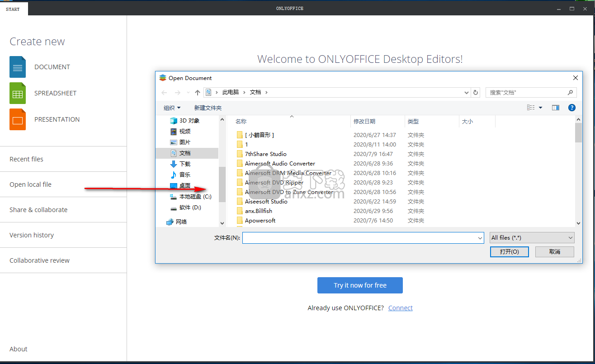Image resolution: width=595 pixels, height=364 pixels.
Task: Select the [ 小鹤音形 ] folder
Action: point(260,135)
